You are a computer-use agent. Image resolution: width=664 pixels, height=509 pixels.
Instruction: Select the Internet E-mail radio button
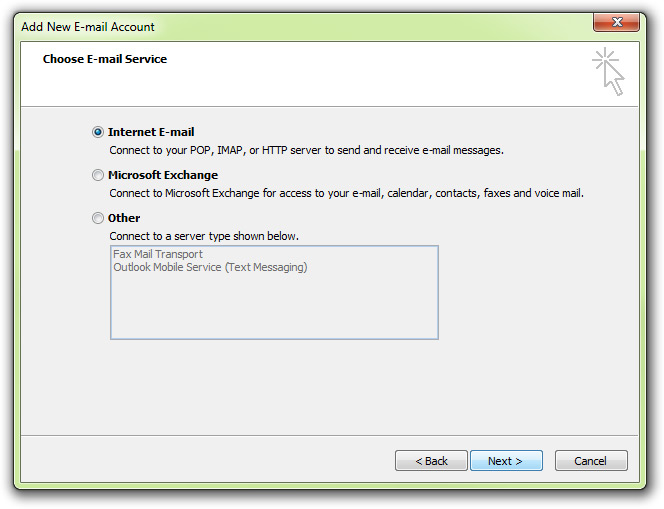tap(98, 132)
